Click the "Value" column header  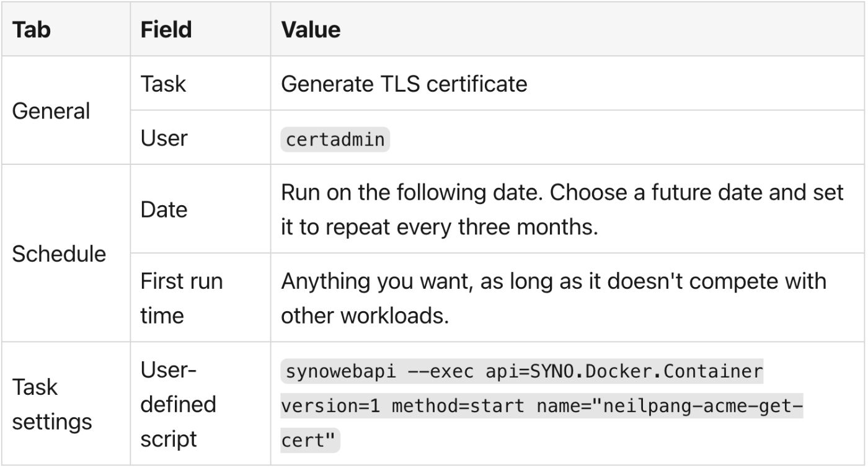[311, 30]
